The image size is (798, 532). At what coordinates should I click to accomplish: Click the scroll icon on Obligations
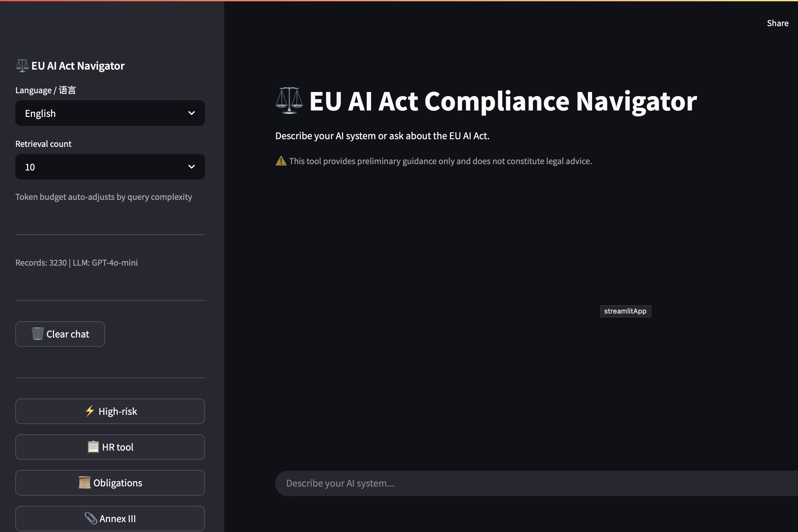coord(85,483)
